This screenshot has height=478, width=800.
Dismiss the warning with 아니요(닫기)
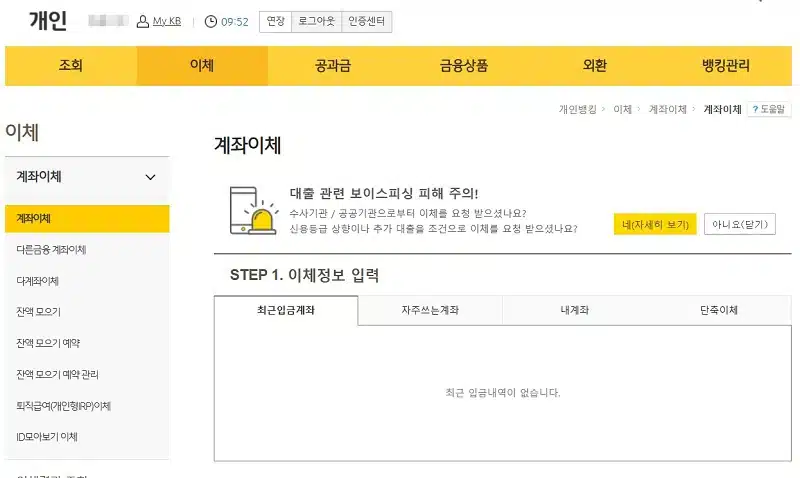pos(740,224)
